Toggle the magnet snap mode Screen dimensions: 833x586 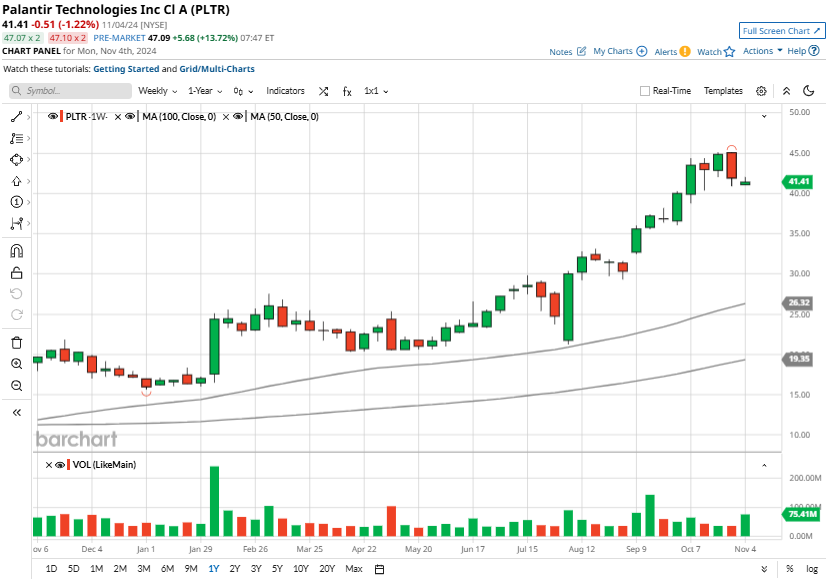(16, 251)
